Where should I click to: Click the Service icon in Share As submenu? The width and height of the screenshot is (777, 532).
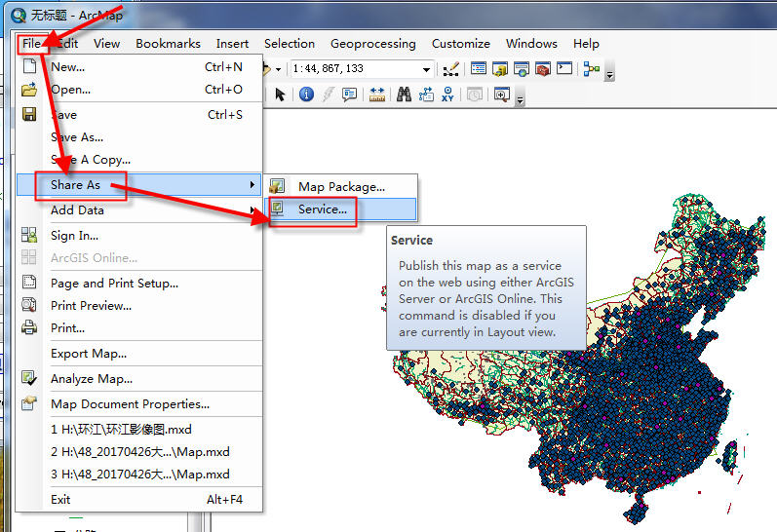tap(277, 209)
